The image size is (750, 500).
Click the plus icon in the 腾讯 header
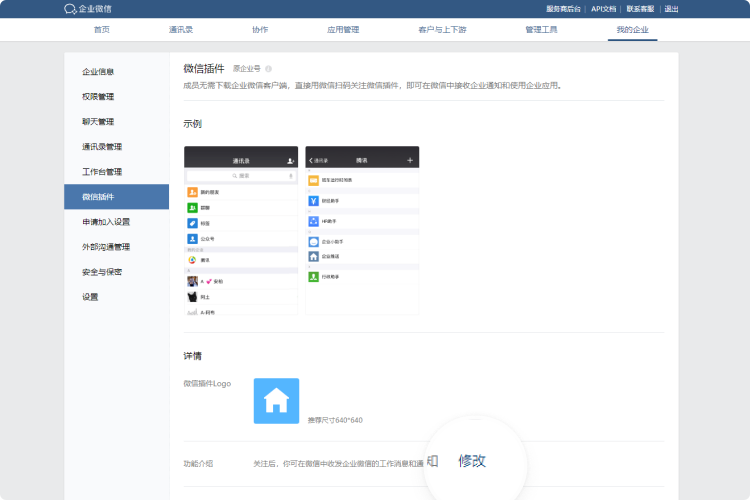click(410, 160)
